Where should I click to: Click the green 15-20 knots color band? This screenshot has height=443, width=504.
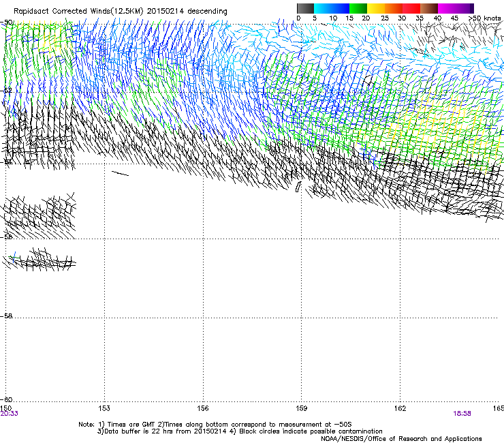point(358,8)
